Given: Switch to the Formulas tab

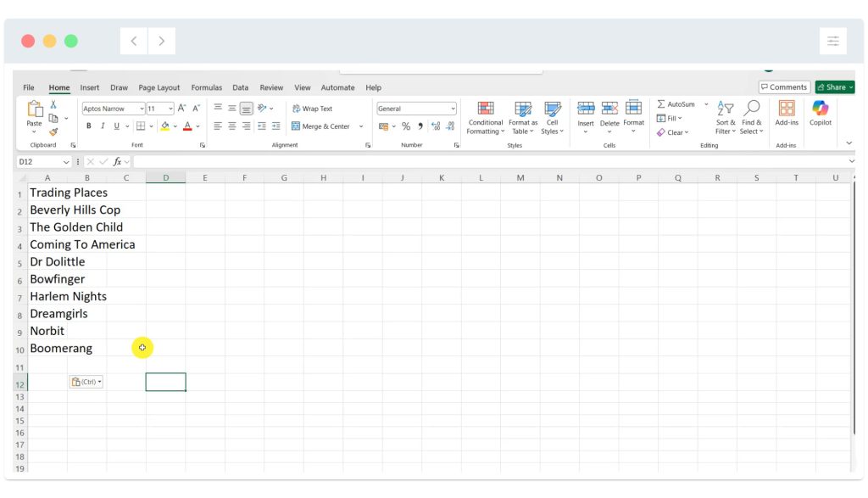Looking at the screenshot, I should coord(207,87).
